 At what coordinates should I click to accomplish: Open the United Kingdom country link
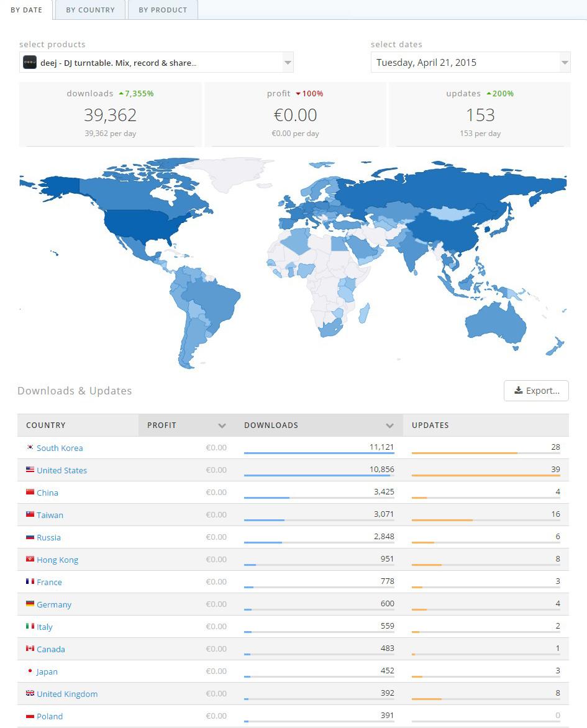pos(67,694)
